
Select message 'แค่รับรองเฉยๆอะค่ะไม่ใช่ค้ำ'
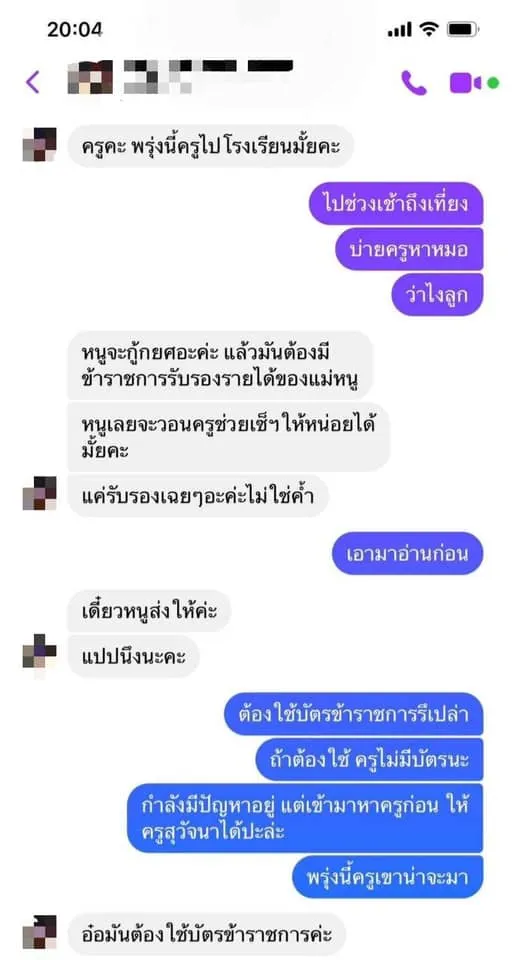coord(198,495)
